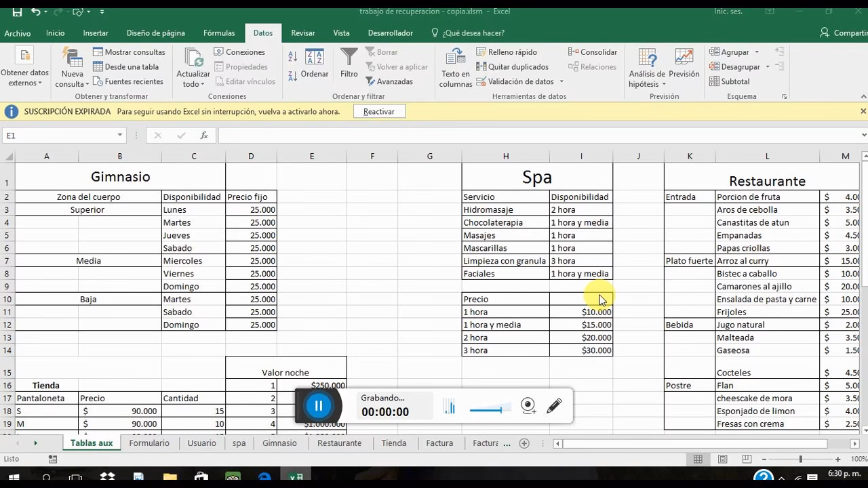Select cell with $30.000
Viewport: 868px width, 488px height.
[x=581, y=350]
